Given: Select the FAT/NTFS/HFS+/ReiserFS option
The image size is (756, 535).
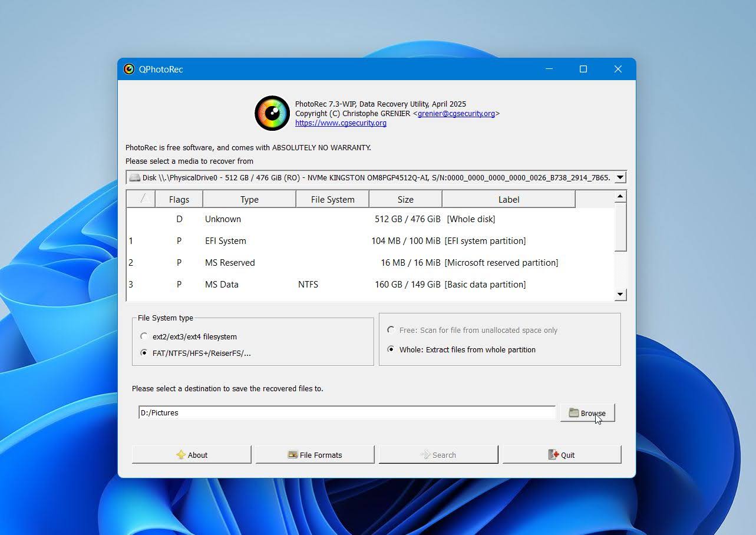Looking at the screenshot, I should (143, 353).
